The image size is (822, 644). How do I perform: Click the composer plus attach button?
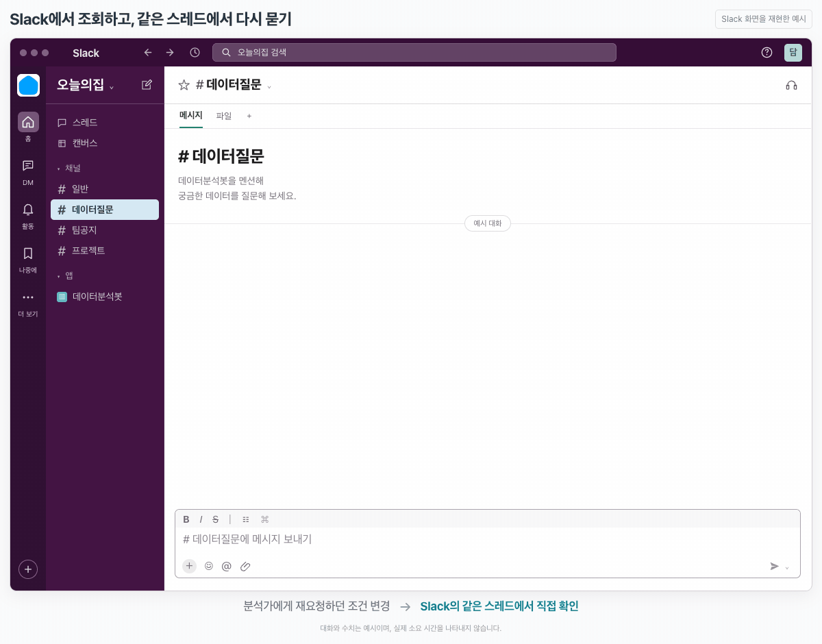click(x=189, y=566)
